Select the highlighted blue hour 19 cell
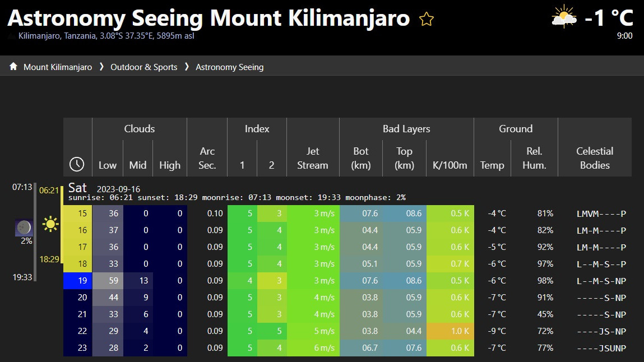The image size is (644, 362). coord(77,281)
